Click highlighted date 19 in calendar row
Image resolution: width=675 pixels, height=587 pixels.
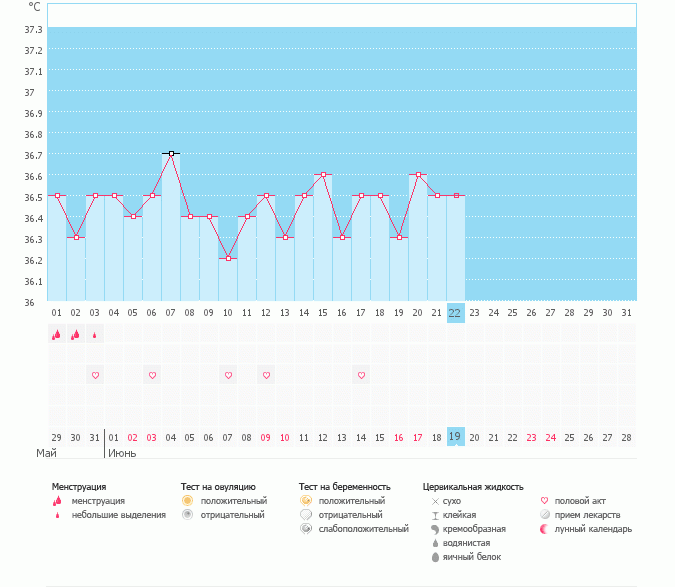(455, 437)
